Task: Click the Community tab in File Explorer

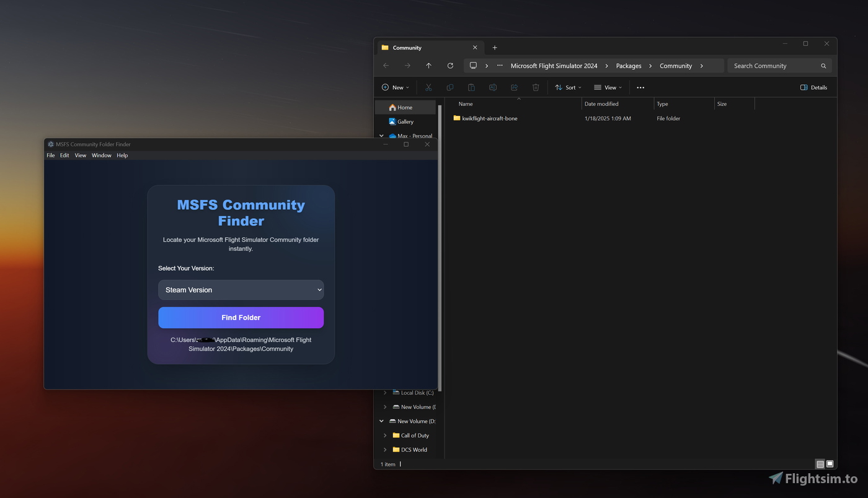Action: [406, 47]
